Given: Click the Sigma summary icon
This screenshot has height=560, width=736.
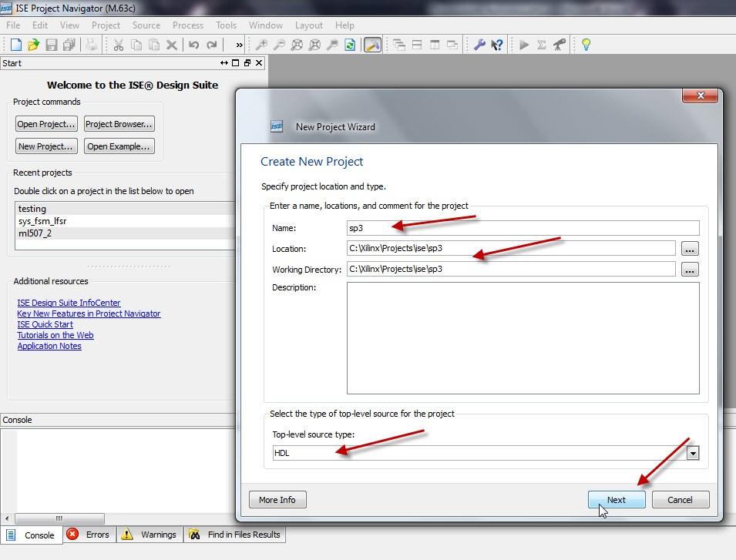Looking at the screenshot, I should pyautogui.click(x=542, y=45).
